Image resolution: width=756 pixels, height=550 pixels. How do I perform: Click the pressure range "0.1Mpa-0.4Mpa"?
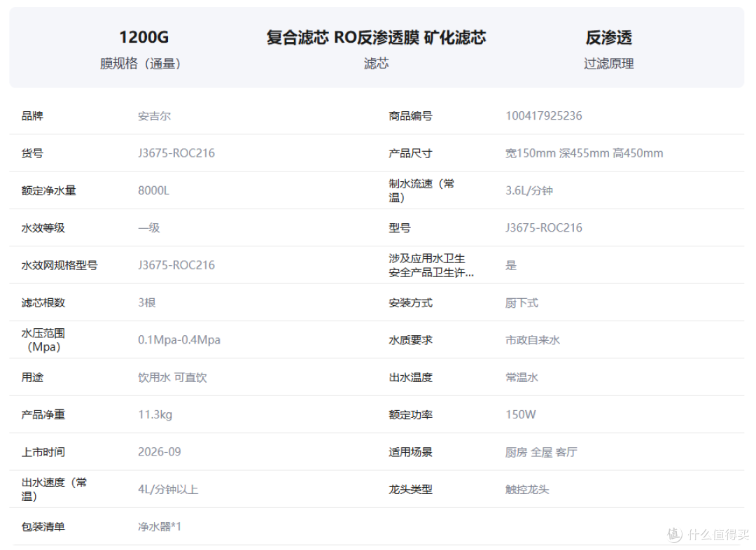[179, 340]
